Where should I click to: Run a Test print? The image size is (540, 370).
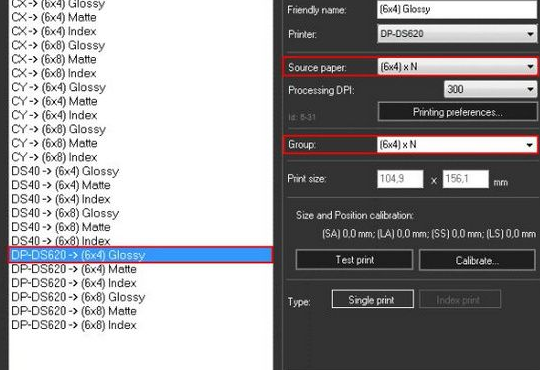click(354, 260)
